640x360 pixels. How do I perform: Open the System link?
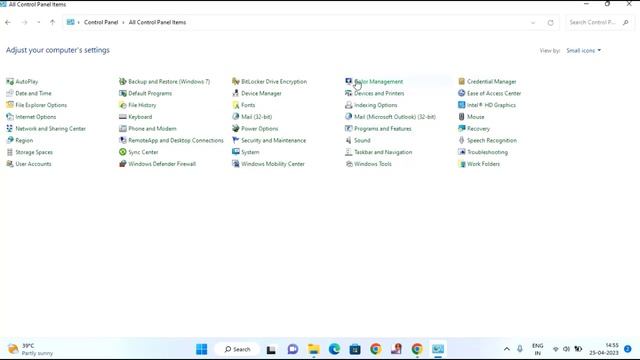pyautogui.click(x=250, y=152)
